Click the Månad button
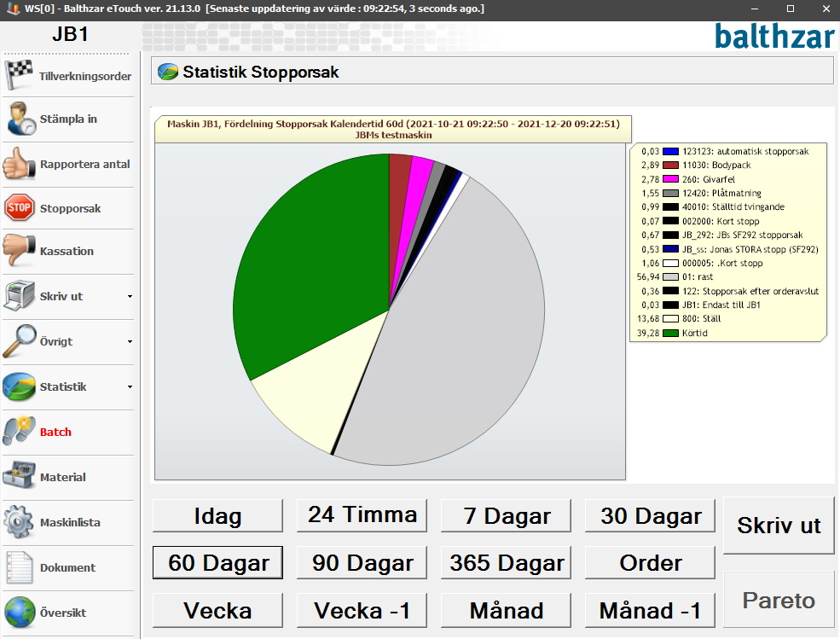The height and width of the screenshot is (639, 840). (x=506, y=610)
